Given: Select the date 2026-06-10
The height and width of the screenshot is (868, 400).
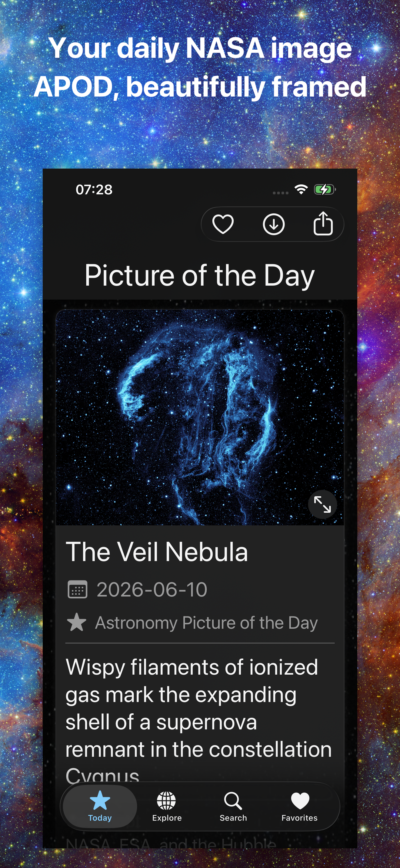Looking at the screenshot, I should click(152, 589).
